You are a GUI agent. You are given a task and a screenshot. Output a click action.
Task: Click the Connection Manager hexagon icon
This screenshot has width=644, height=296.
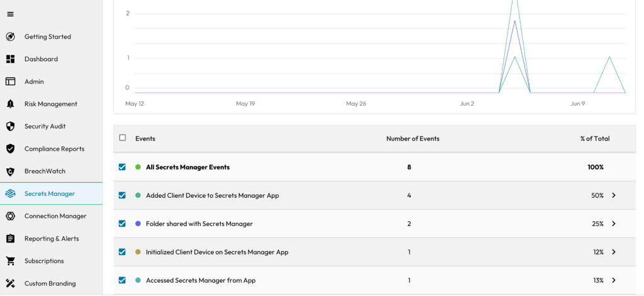coord(10,216)
